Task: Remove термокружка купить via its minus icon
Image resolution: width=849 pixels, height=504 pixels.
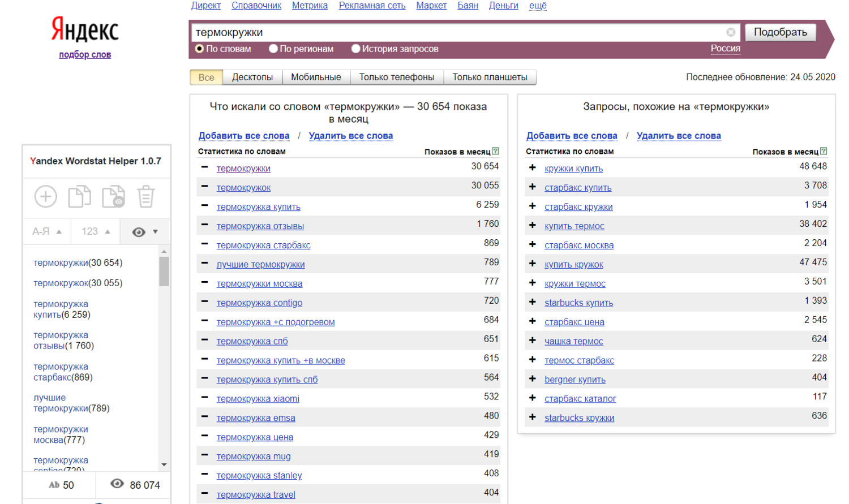Action: click(x=204, y=206)
